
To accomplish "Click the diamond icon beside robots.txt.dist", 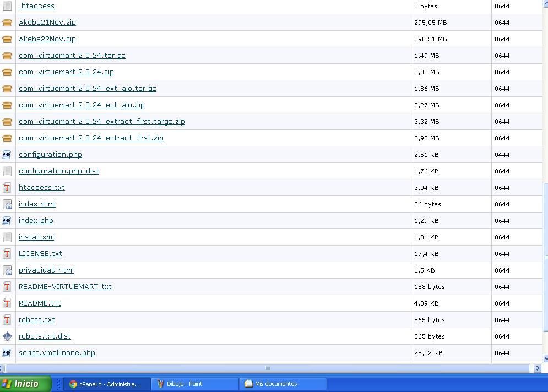I will click(x=7, y=336).
